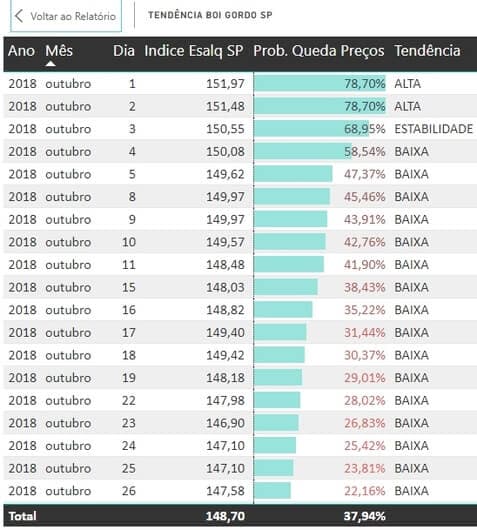Select the ALTA cell for day 2
477x530 pixels.
tap(407, 106)
